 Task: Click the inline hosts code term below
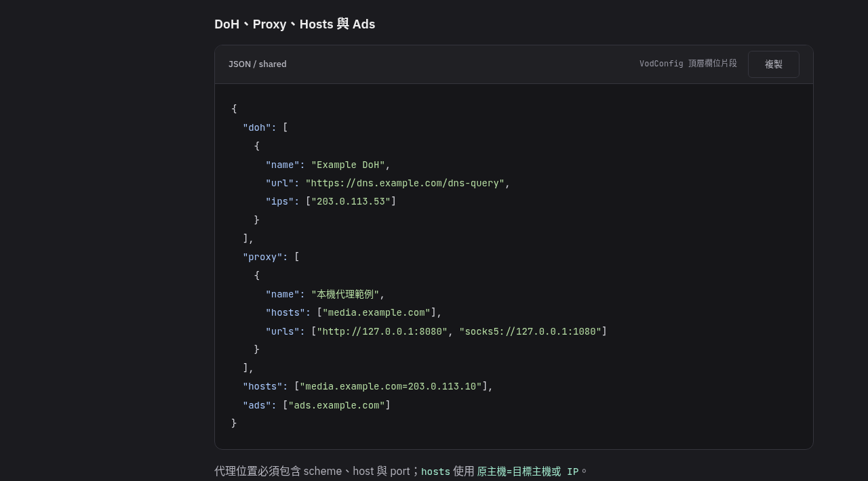[x=435, y=472]
